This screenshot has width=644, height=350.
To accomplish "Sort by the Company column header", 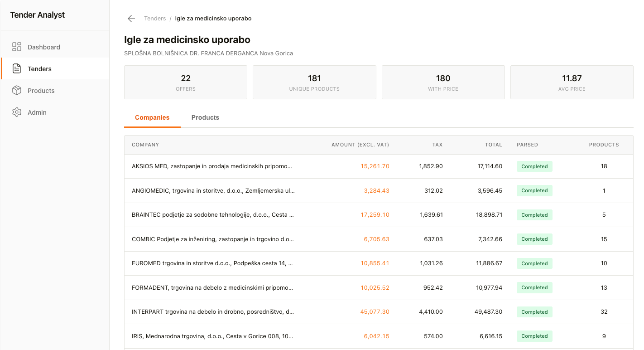I will [x=145, y=145].
